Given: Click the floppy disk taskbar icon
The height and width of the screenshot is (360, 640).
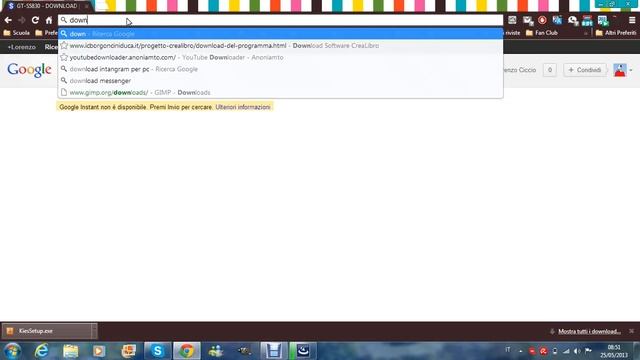Looking at the screenshot, I should [x=273, y=351].
